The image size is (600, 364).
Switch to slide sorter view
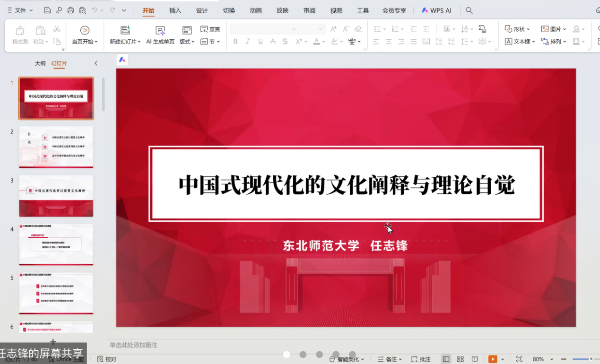(461, 359)
